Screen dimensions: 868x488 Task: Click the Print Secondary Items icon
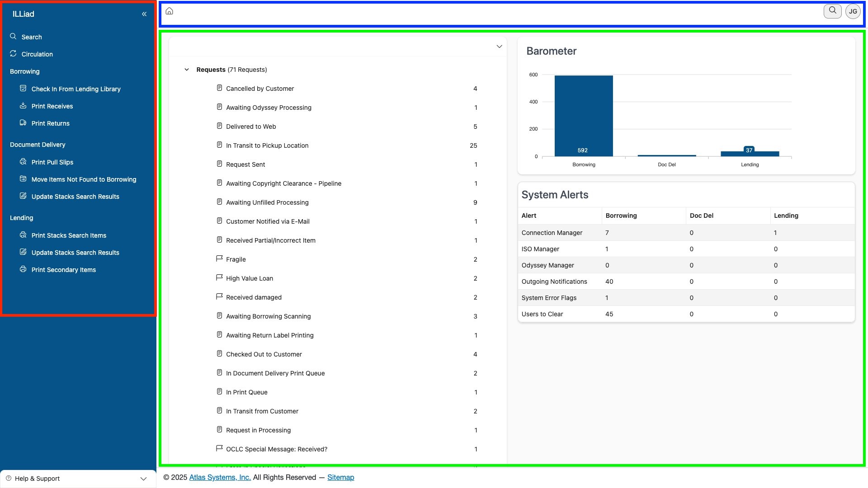[23, 269]
